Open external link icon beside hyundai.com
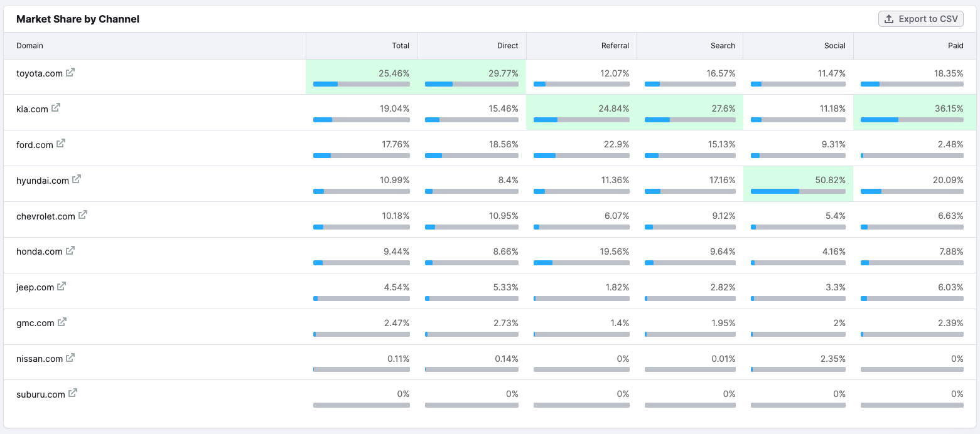This screenshot has width=980, height=434. [77, 179]
